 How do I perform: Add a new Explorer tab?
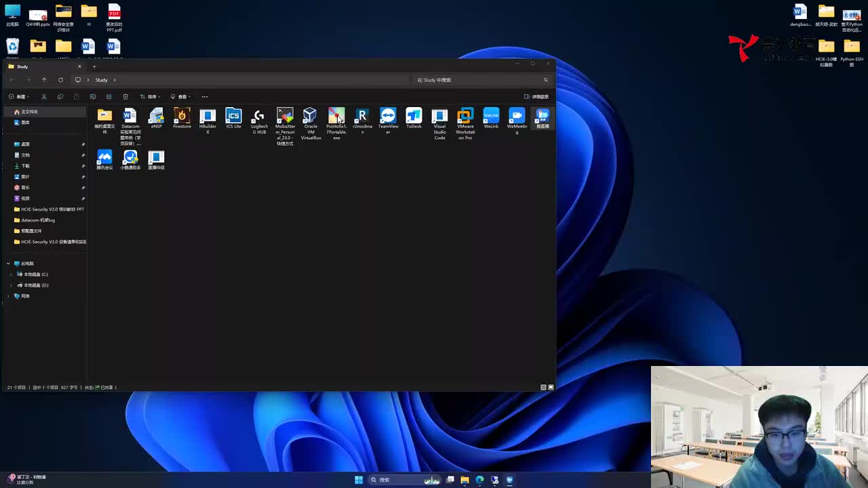coord(94,66)
